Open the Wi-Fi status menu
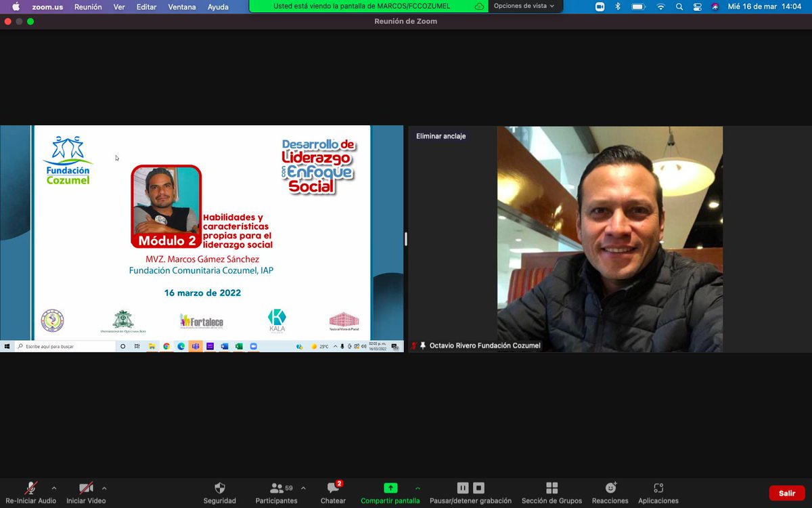 pyautogui.click(x=660, y=7)
